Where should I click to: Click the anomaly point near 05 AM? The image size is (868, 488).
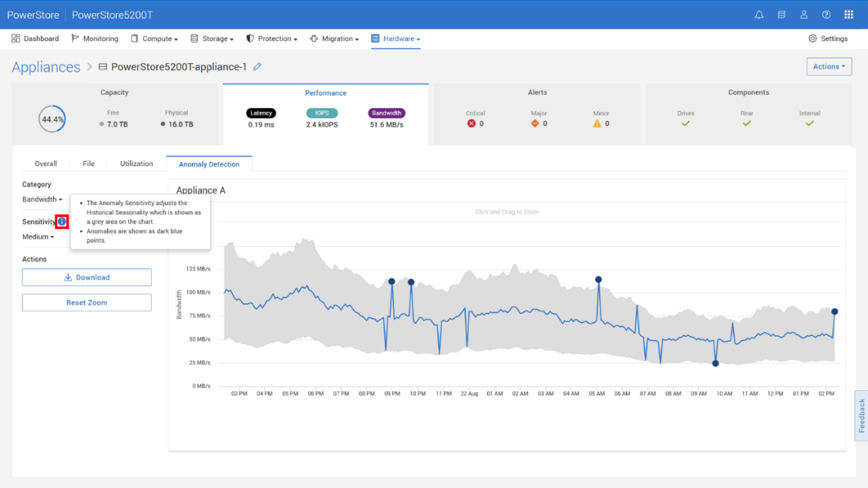pyautogui.click(x=598, y=280)
